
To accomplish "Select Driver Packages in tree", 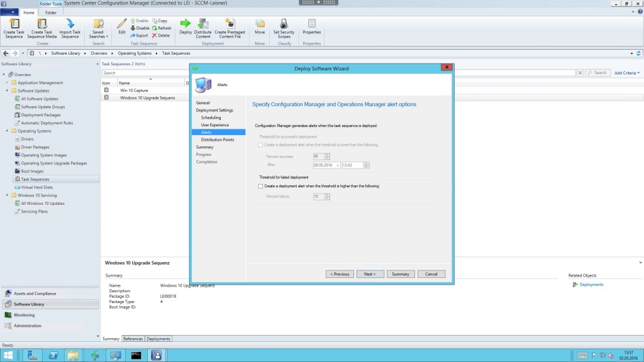I will click(35, 147).
